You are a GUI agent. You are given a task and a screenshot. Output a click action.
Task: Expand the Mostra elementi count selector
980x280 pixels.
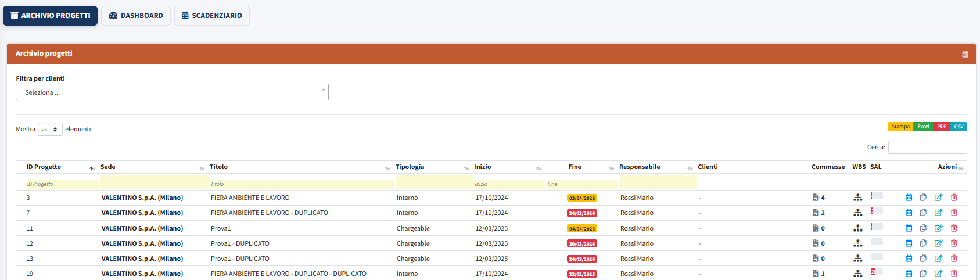click(50, 130)
